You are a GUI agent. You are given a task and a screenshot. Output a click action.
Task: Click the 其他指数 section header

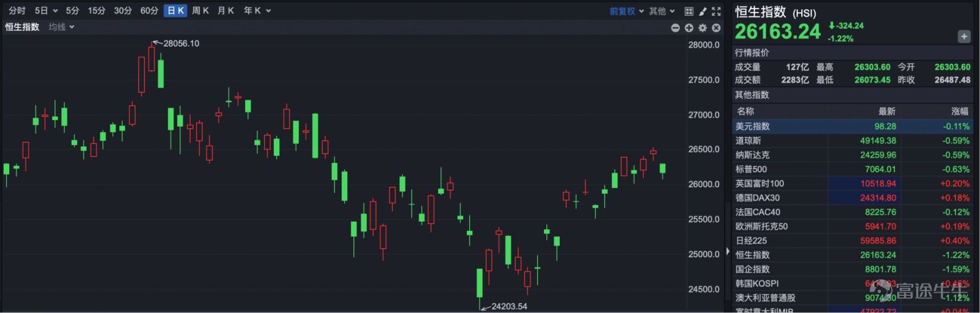752,95
